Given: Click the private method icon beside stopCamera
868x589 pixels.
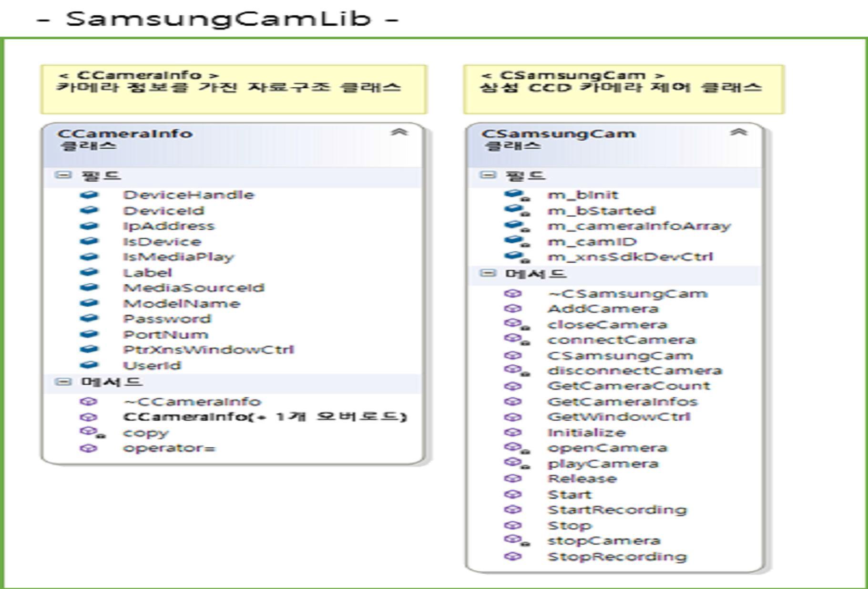Looking at the screenshot, I should point(517,540).
